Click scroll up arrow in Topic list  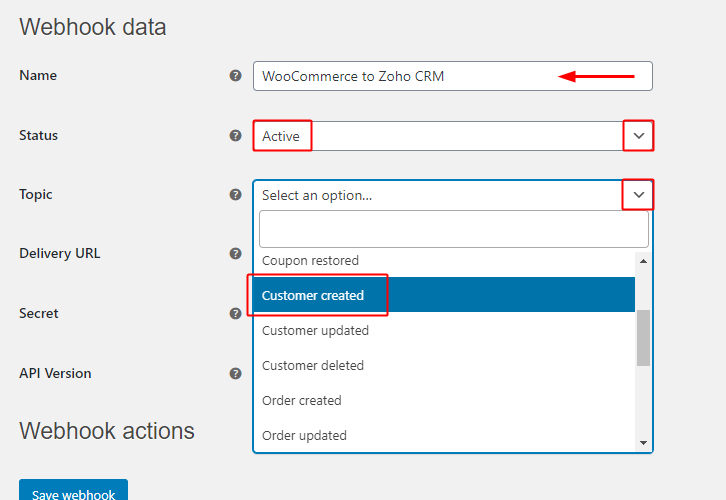coord(643,261)
